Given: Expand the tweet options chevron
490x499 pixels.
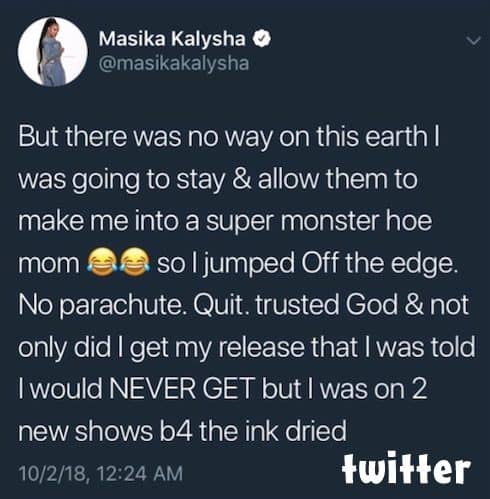Looking at the screenshot, I should [473, 41].
